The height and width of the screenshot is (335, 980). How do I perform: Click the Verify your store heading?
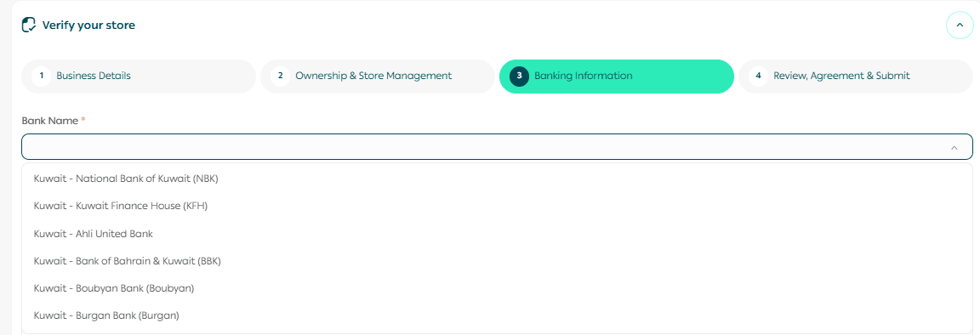(x=88, y=26)
